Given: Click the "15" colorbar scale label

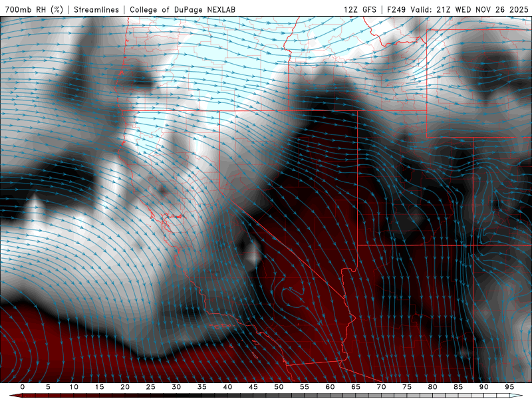Looking at the screenshot, I should pos(99,387).
